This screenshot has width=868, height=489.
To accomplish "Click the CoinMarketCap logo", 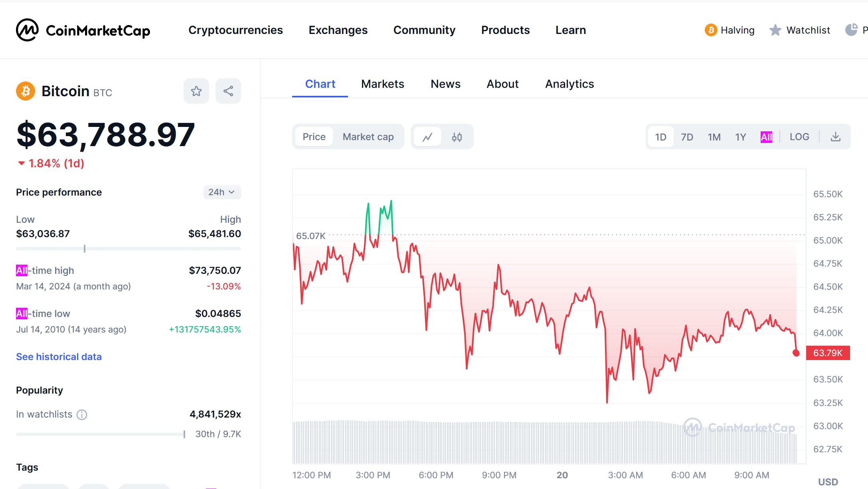I will 83,30.
